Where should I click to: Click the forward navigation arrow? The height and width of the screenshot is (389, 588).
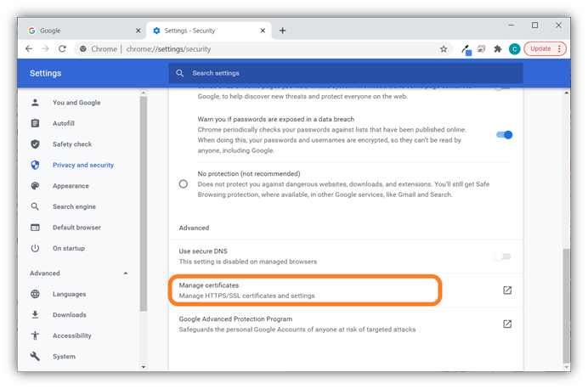(x=45, y=48)
